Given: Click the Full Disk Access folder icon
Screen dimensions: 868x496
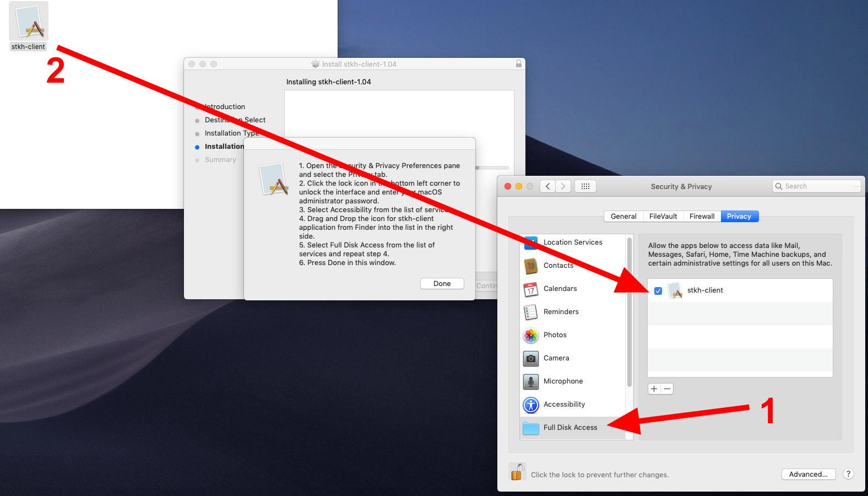Looking at the screenshot, I should point(531,428).
